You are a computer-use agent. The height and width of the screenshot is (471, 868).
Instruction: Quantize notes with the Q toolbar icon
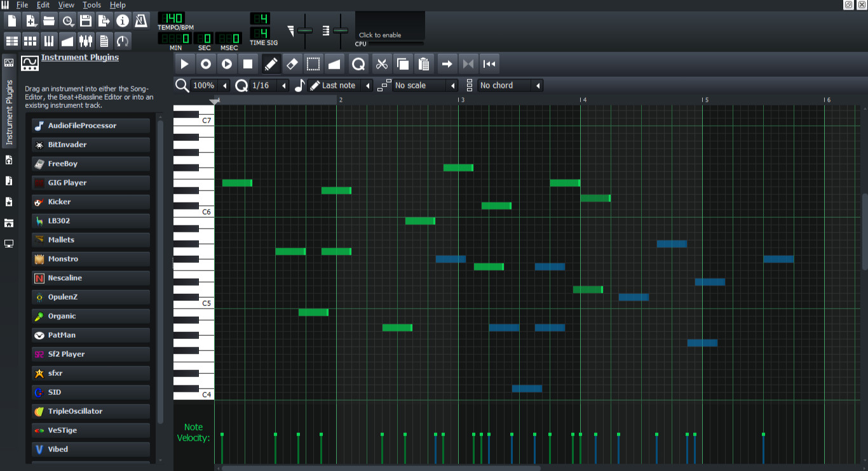pos(358,64)
